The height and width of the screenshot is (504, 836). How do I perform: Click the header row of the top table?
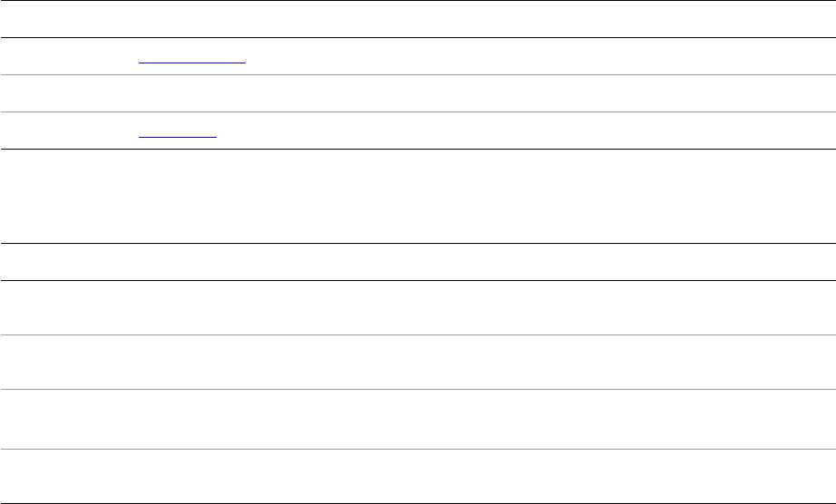(417, 19)
